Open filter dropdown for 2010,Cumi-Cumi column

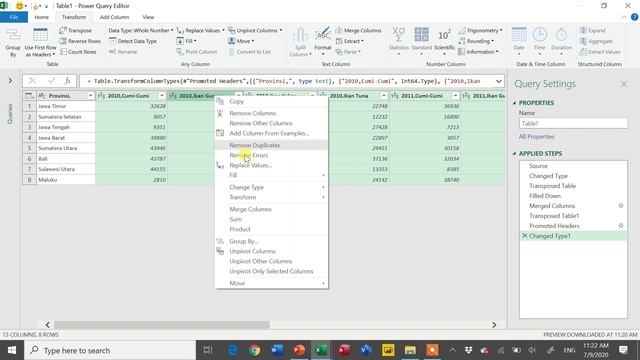[x=162, y=96]
